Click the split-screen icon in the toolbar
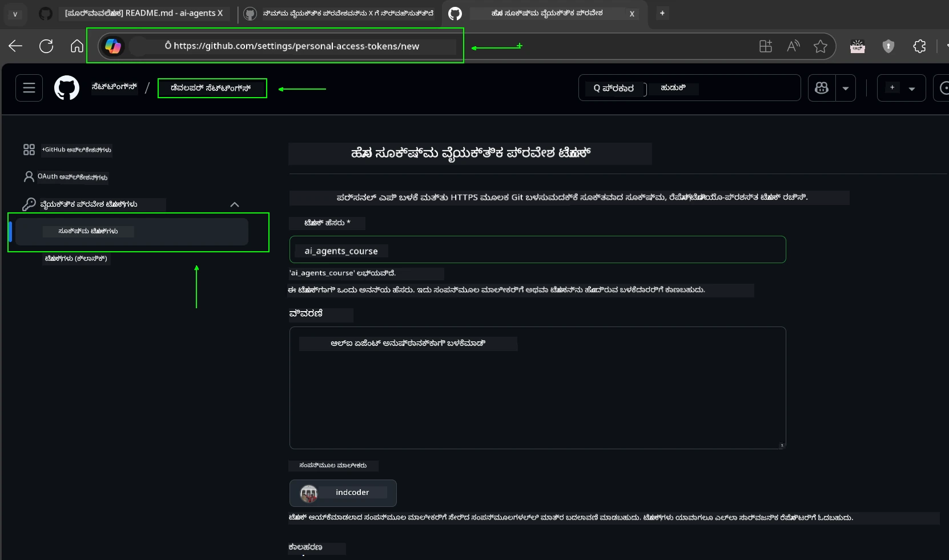This screenshot has height=560, width=949. [x=766, y=46]
